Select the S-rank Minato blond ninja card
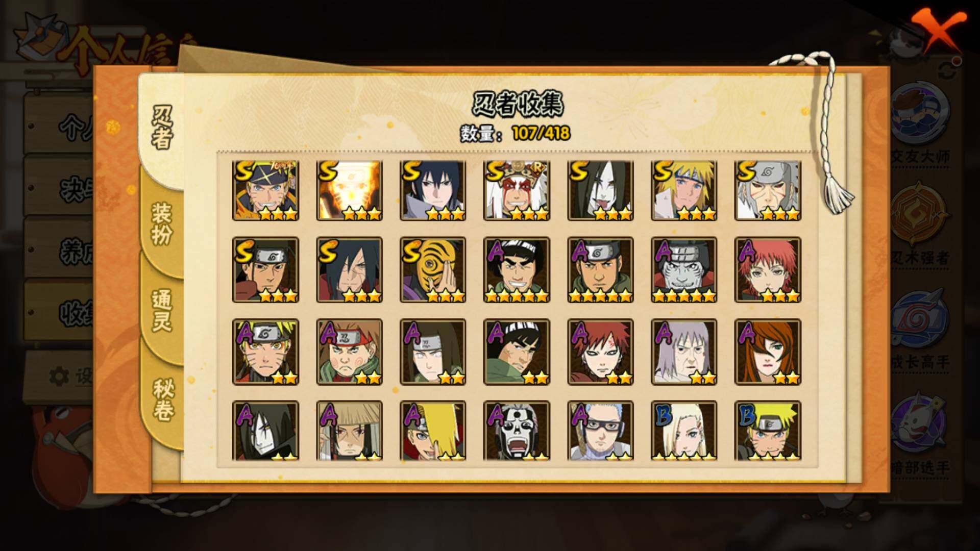Viewport: 980px width, 551px height. tap(684, 190)
